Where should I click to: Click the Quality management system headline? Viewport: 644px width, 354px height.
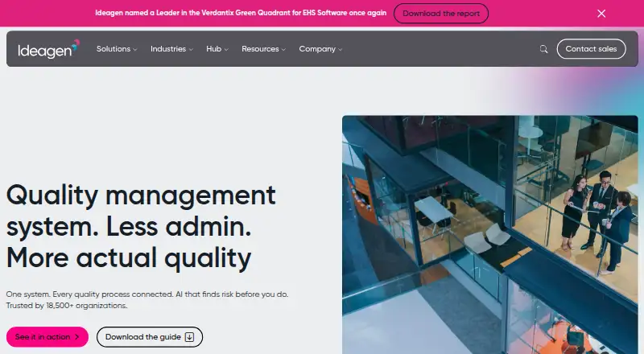point(141,226)
